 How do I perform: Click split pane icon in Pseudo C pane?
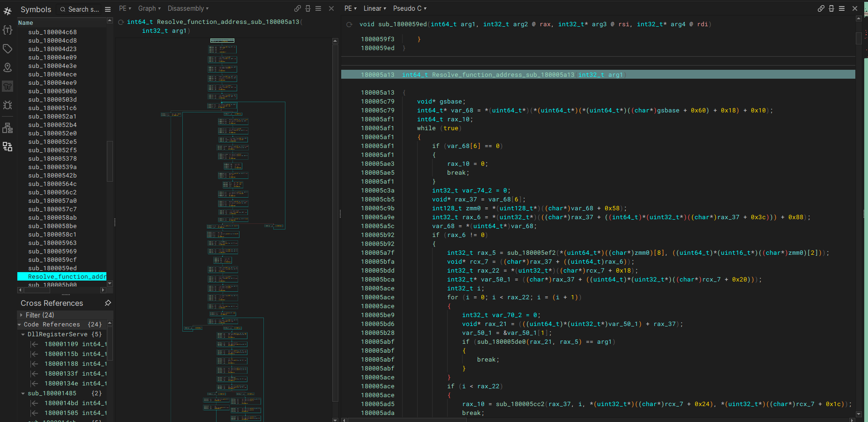point(831,8)
